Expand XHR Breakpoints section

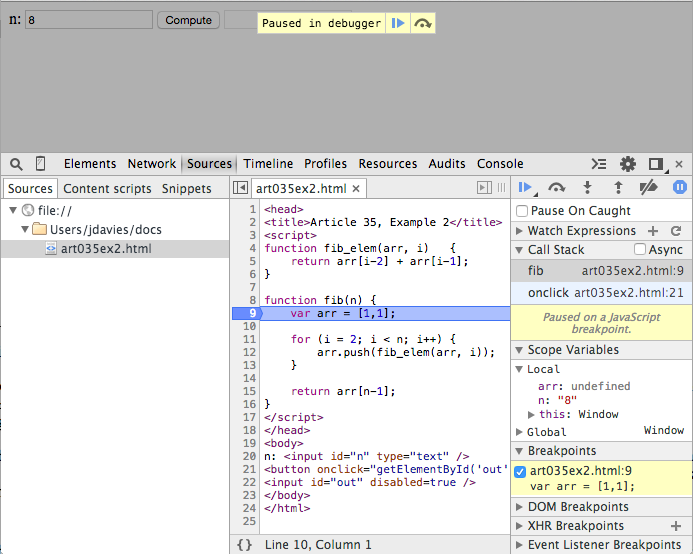point(519,526)
